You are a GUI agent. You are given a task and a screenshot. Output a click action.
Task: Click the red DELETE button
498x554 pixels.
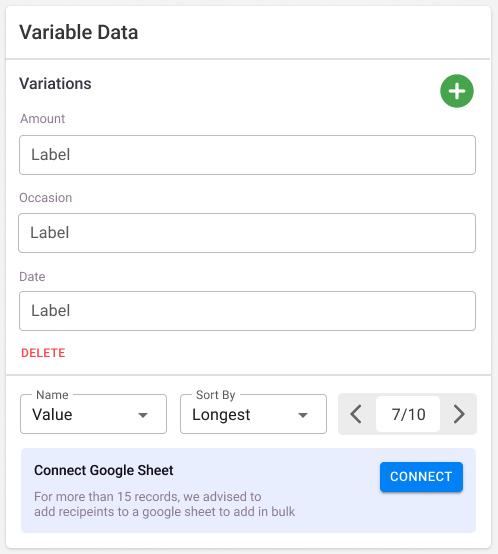[43, 353]
